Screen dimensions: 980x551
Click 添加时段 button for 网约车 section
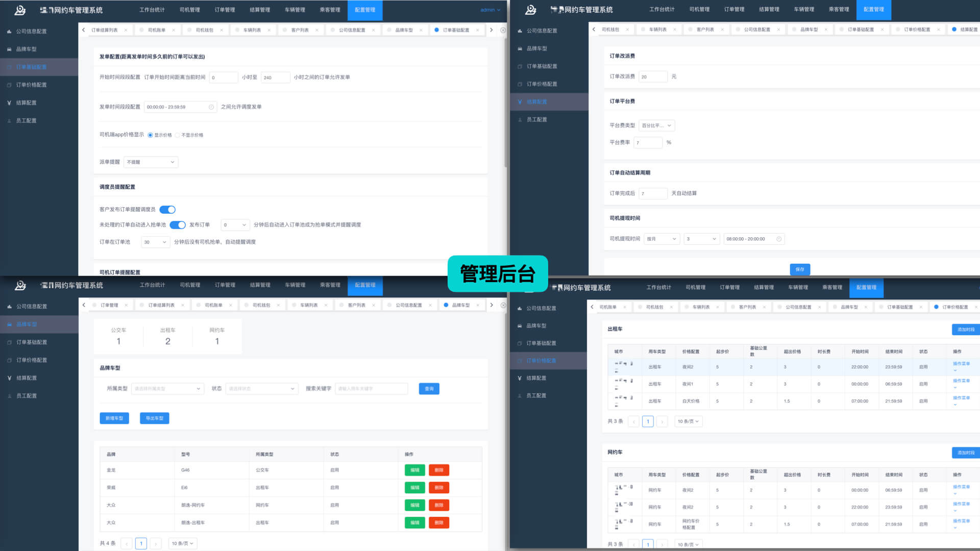click(x=966, y=453)
